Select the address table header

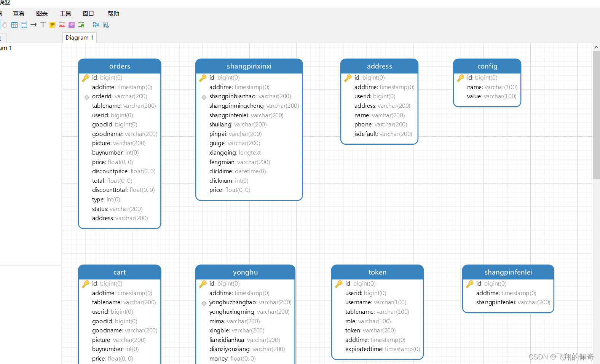[379, 66]
